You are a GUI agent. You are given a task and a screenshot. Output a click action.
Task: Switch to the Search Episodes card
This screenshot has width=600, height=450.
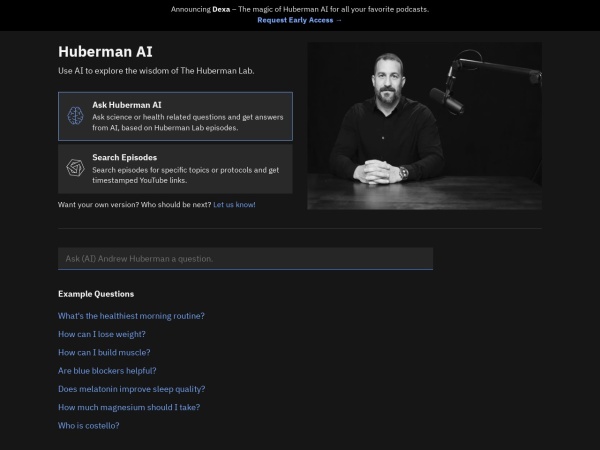click(175, 169)
